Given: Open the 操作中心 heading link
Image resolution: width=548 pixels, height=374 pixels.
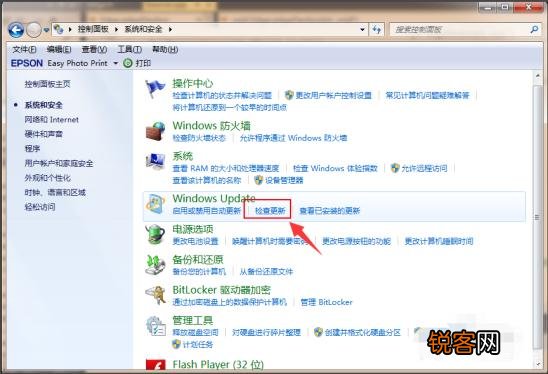Looking at the screenshot, I should (x=193, y=84).
